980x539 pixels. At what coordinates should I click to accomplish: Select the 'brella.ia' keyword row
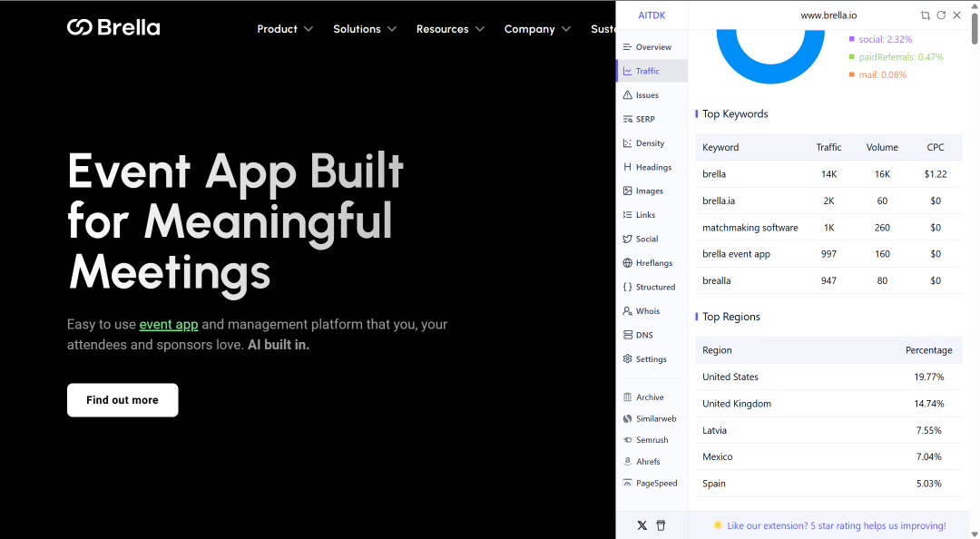pyautogui.click(x=828, y=201)
